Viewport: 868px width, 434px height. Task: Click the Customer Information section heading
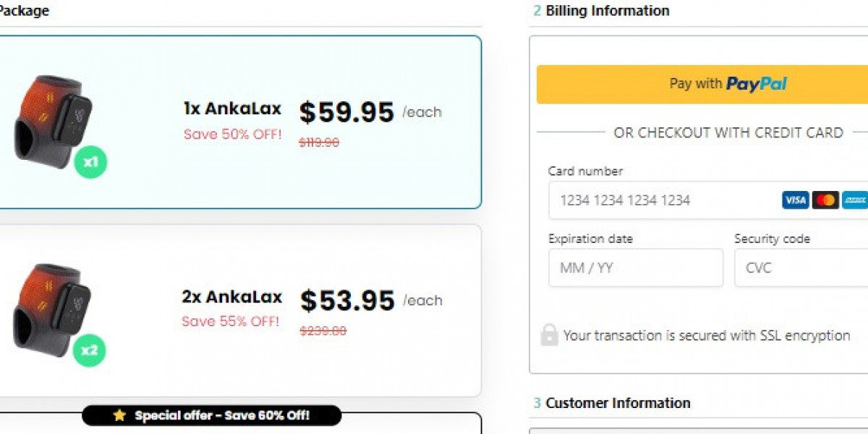[617, 403]
